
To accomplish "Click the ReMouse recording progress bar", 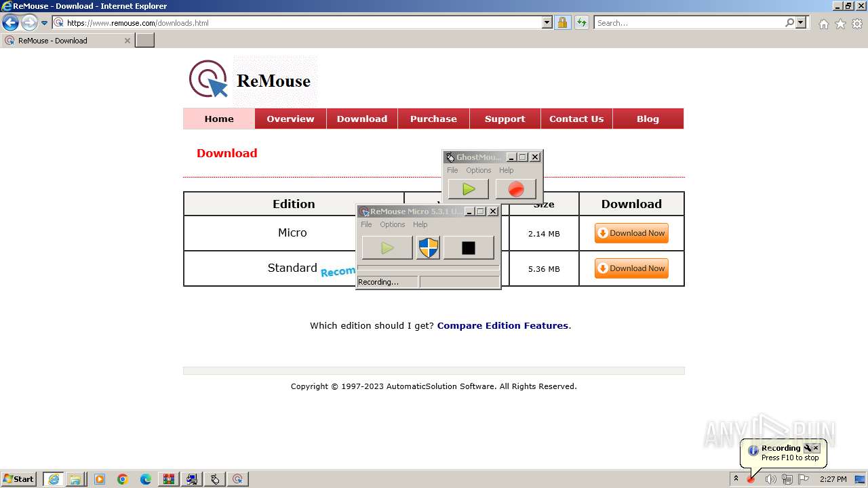I will click(428, 268).
